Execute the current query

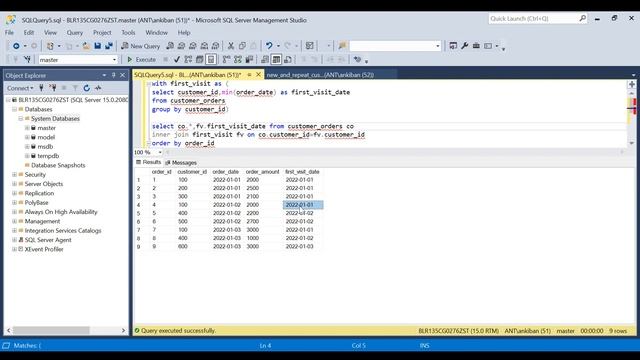click(141, 60)
